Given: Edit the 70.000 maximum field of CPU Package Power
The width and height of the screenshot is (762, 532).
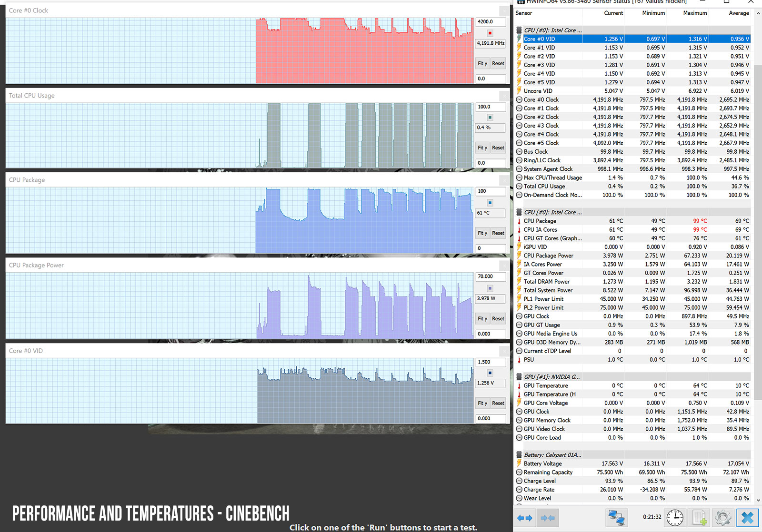Looking at the screenshot, I should pos(491,276).
